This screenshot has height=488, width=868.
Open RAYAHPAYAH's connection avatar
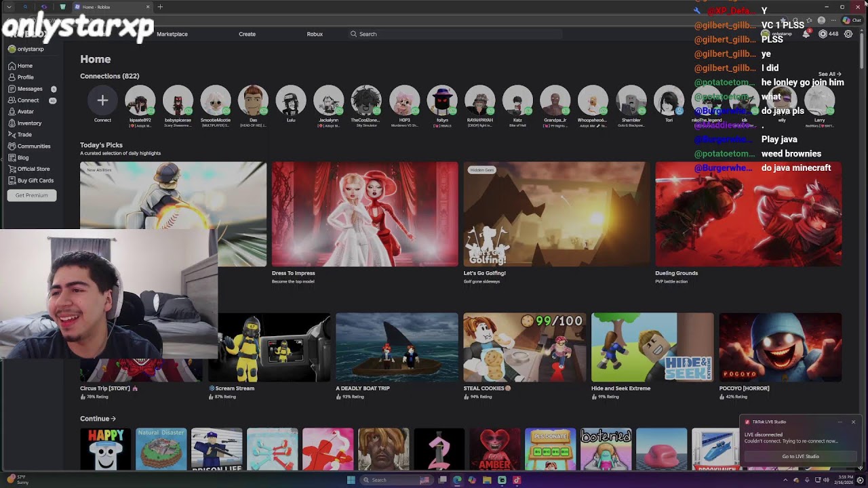tap(479, 101)
